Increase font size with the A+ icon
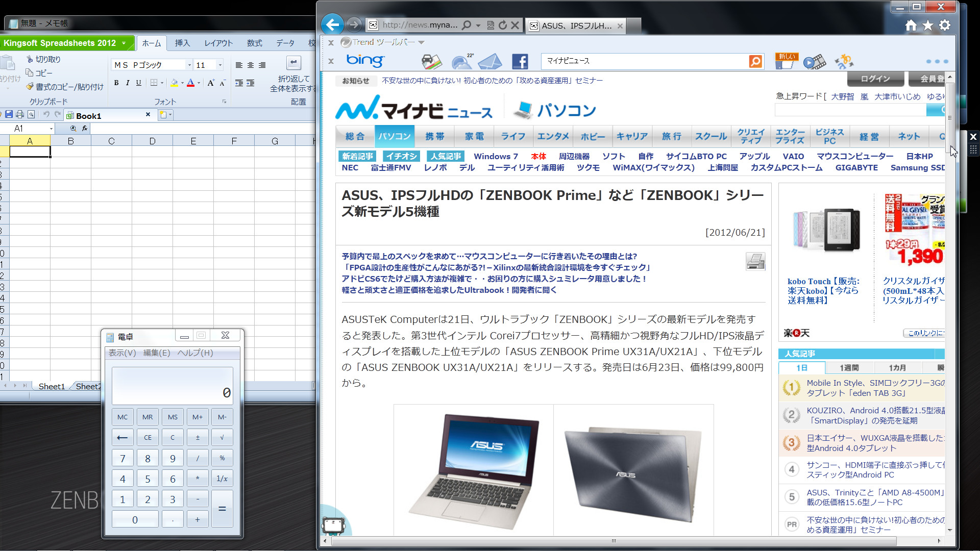980x551 pixels. 211,83
